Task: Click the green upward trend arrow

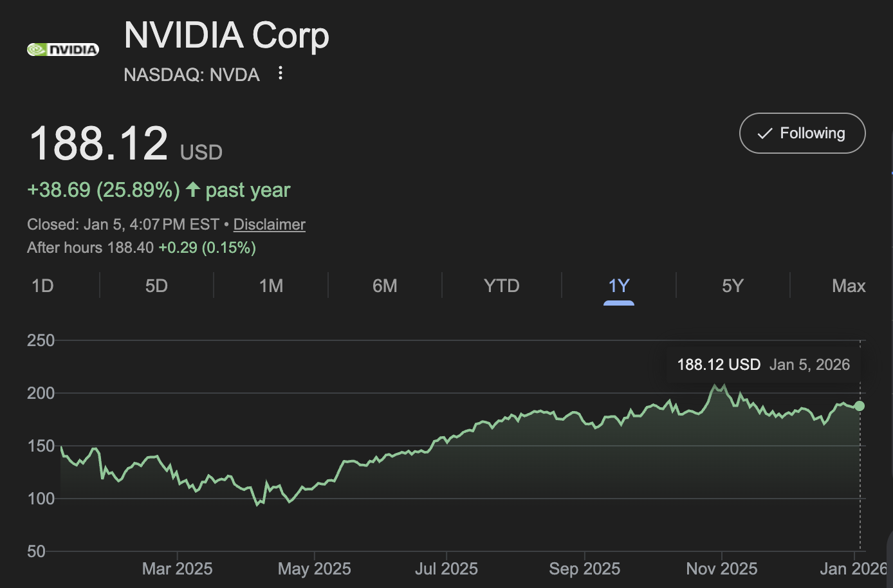Action: click(x=192, y=189)
